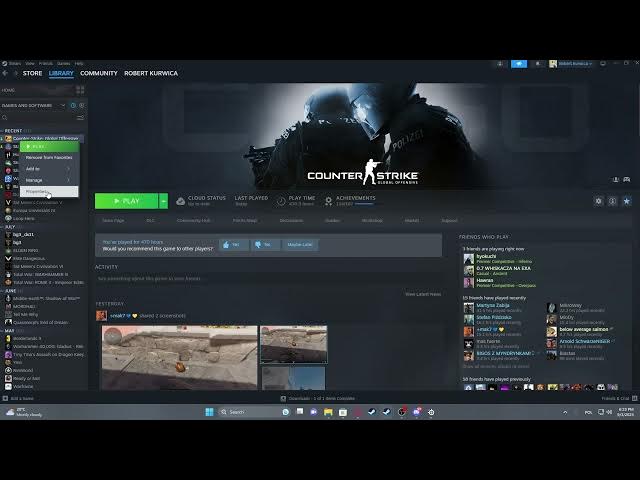Image resolution: width=640 pixels, height=480 pixels.
Task: Click the library search field
Action: click(x=39, y=118)
